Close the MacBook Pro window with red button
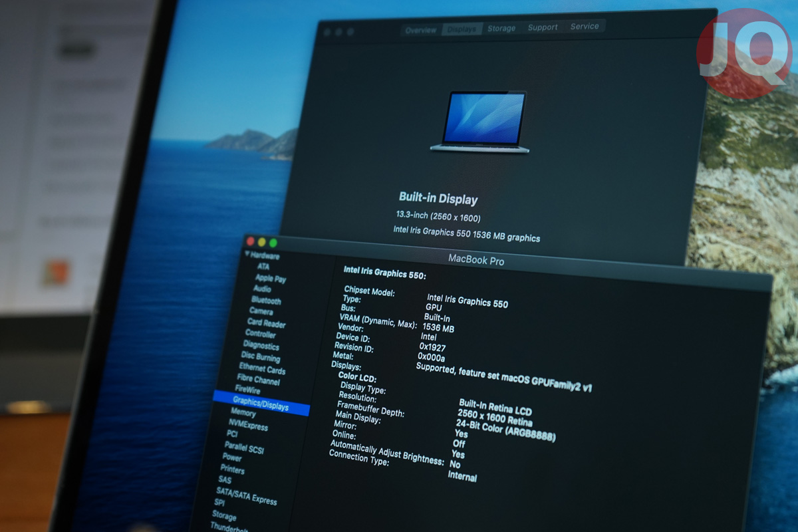The width and height of the screenshot is (798, 532). tap(251, 241)
